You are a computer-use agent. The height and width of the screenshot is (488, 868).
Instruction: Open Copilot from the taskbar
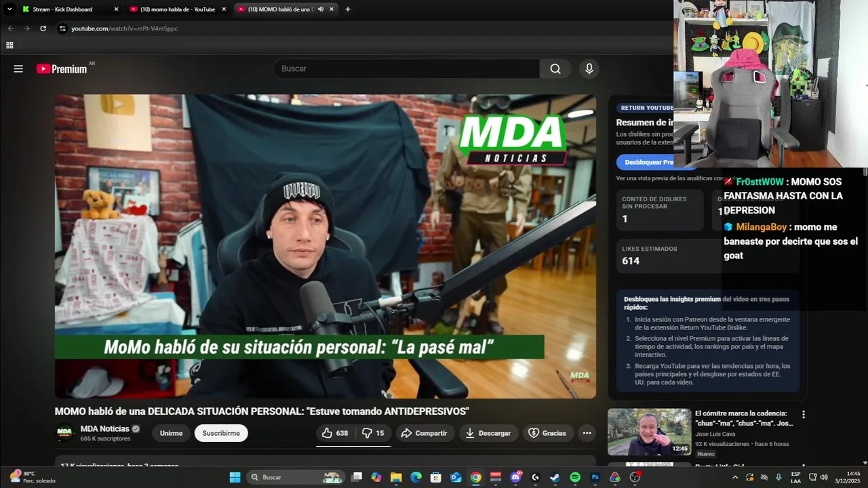[376, 477]
